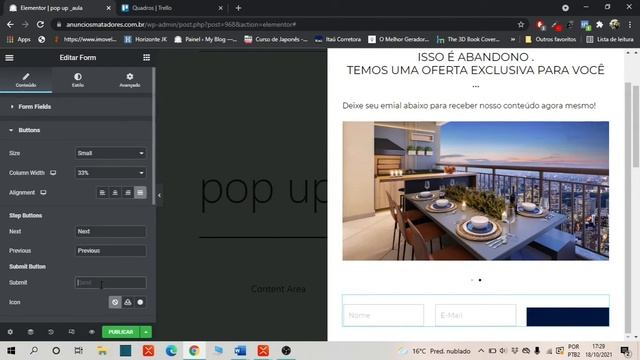Image resolution: width=640 pixels, height=360 pixels.
Task: Set button alignment to justified
Action: (140, 192)
